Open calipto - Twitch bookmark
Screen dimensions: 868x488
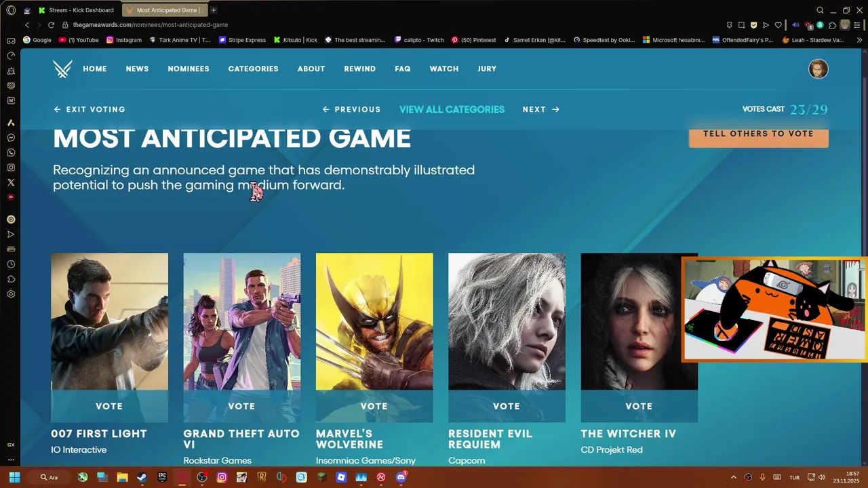(419, 40)
